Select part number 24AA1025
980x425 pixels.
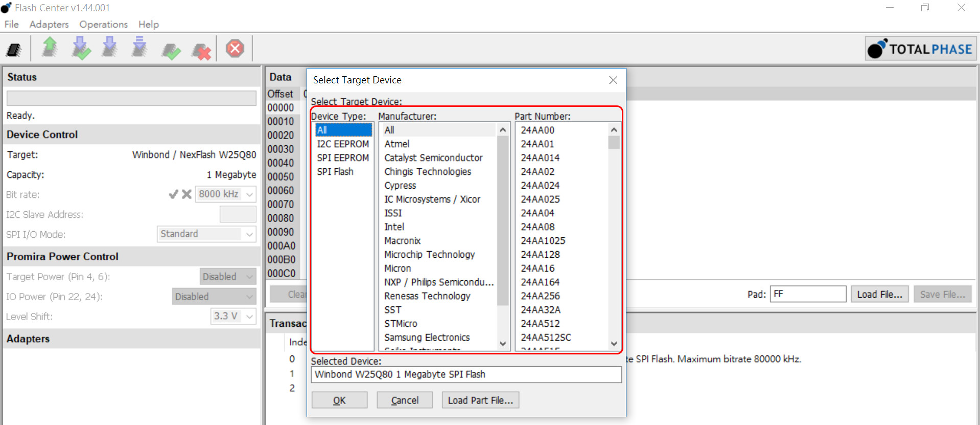pos(543,240)
